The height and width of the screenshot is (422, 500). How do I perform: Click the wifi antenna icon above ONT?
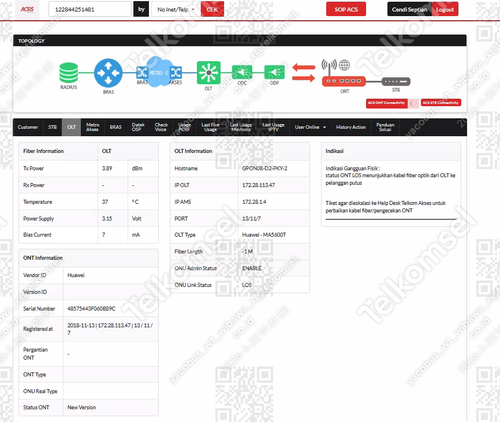329,67
